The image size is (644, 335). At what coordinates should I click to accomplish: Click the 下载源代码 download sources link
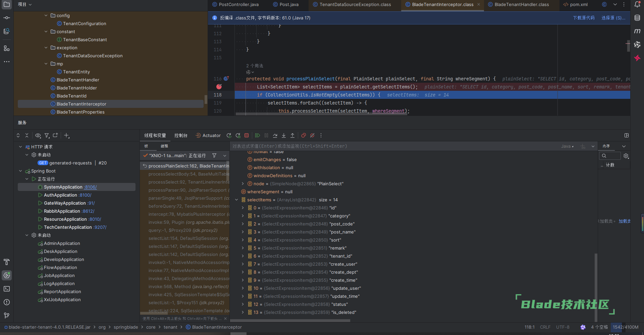pyautogui.click(x=584, y=18)
